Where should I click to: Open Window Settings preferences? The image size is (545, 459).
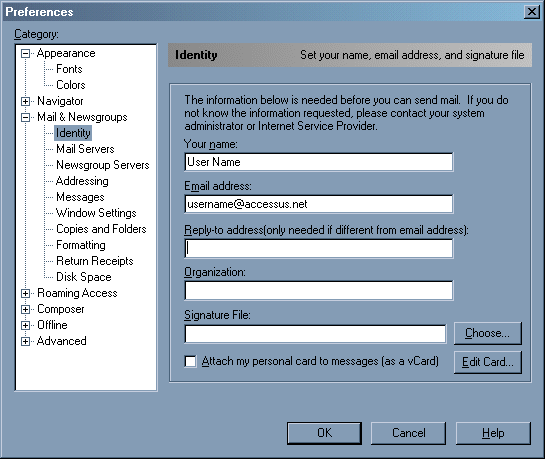(96, 213)
